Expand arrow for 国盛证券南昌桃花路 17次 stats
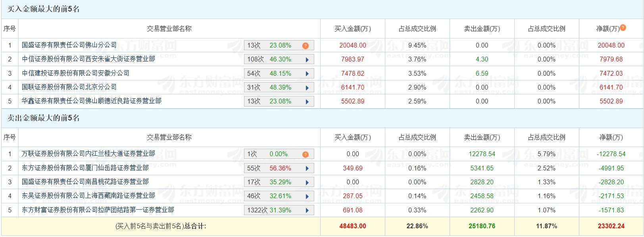The width and height of the screenshot is (644, 237). pos(307,183)
